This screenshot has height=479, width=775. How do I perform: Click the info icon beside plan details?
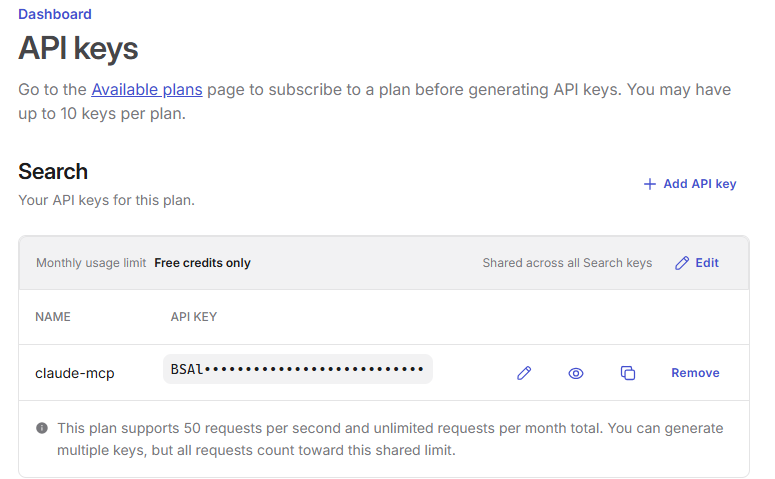[42, 428]
